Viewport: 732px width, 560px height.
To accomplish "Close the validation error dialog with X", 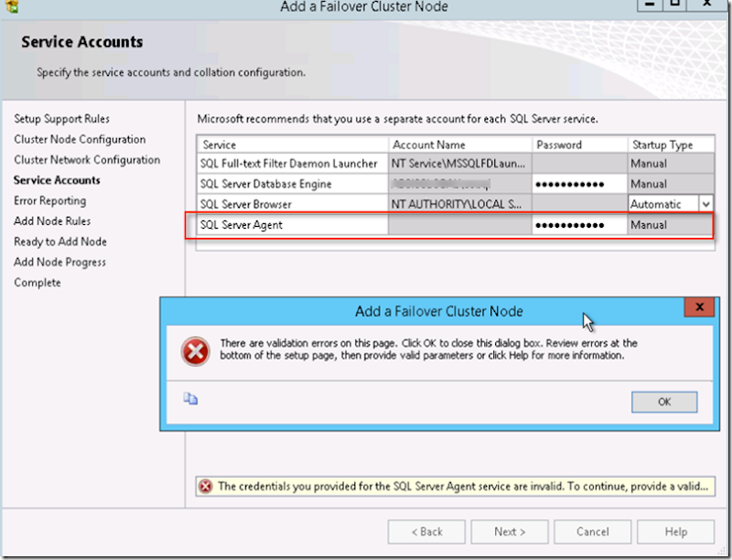I will click(x=699, y=307).
